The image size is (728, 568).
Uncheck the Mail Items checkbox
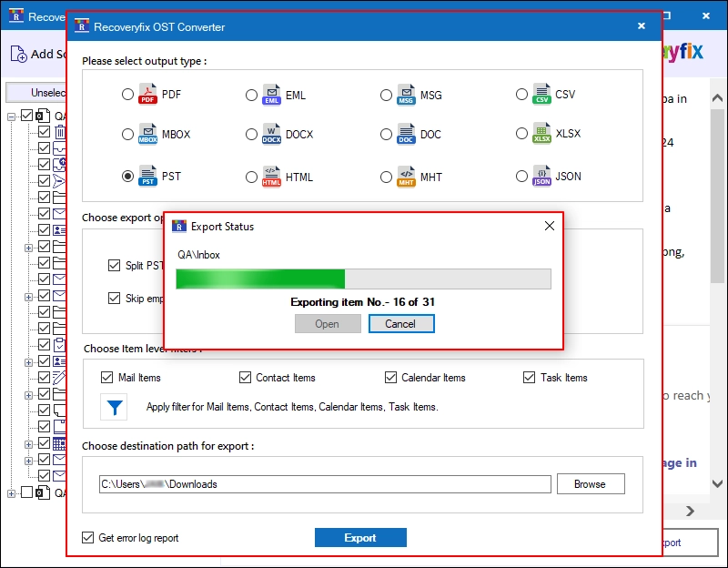106,377
